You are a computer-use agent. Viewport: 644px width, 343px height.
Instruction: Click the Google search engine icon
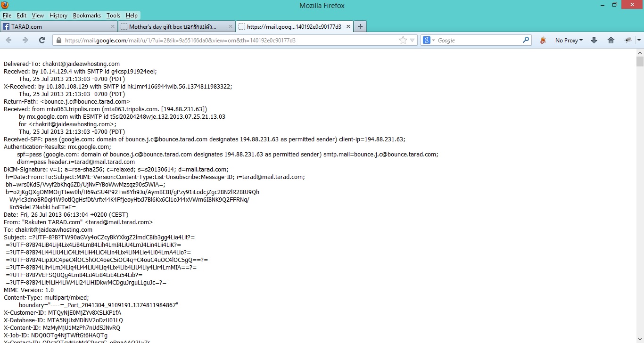click(x=427, y=41)
